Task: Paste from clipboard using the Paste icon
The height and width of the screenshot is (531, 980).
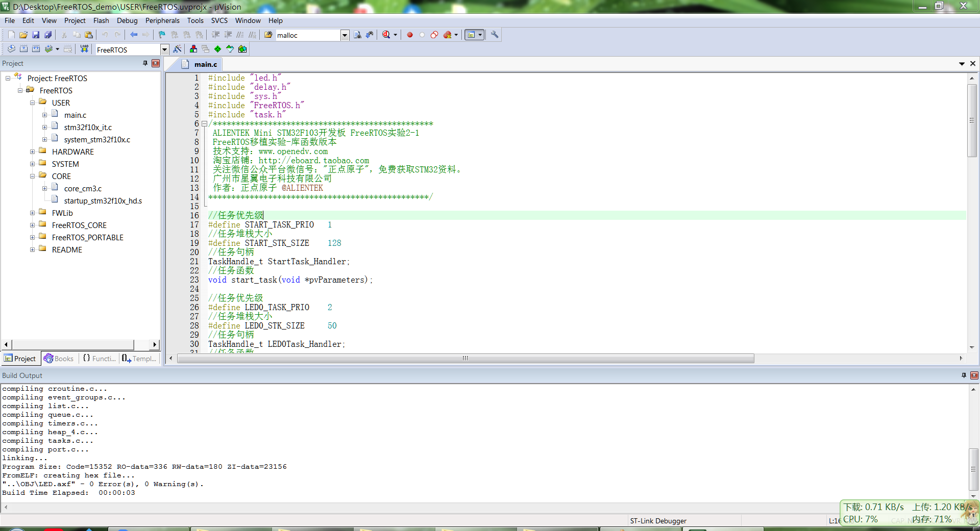Action: (89, 35)
